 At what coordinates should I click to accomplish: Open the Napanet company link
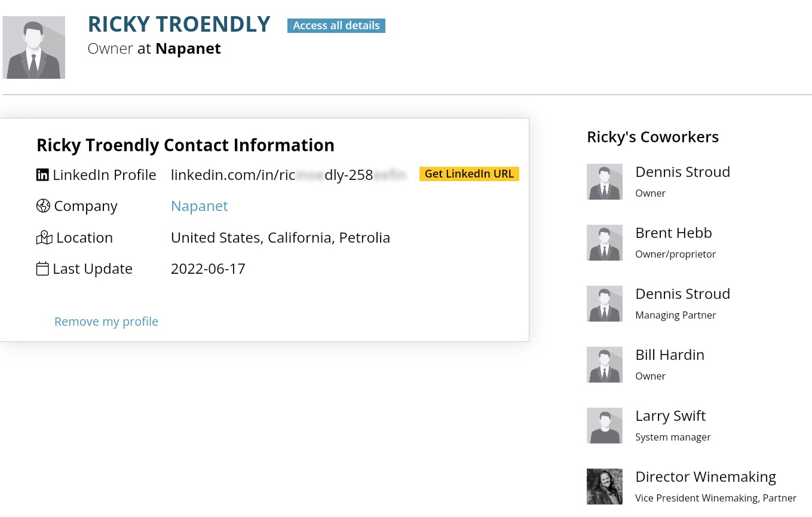coord(200,206)
